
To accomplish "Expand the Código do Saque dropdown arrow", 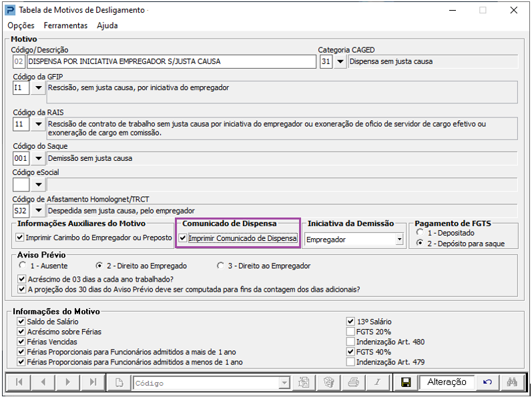I will click(38, 158).
